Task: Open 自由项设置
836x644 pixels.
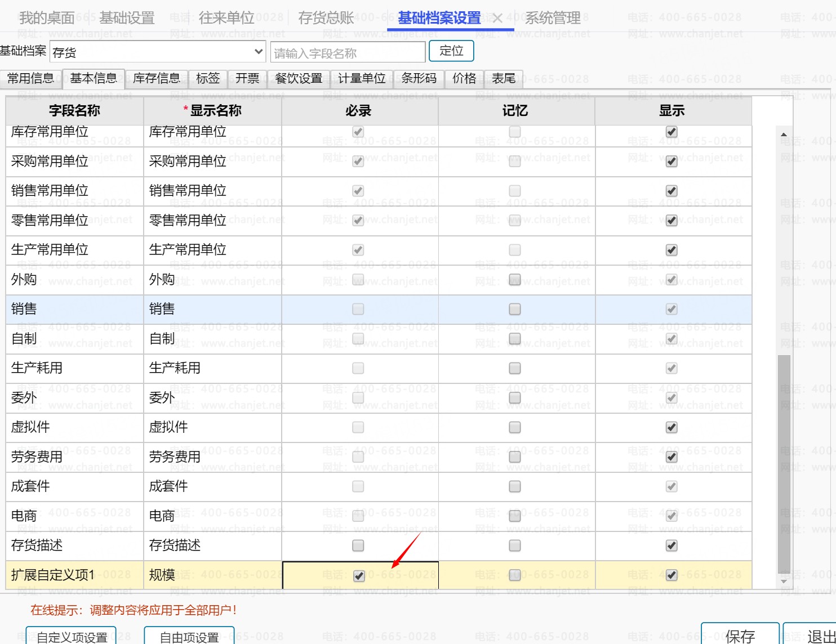Action: [189, 637]
